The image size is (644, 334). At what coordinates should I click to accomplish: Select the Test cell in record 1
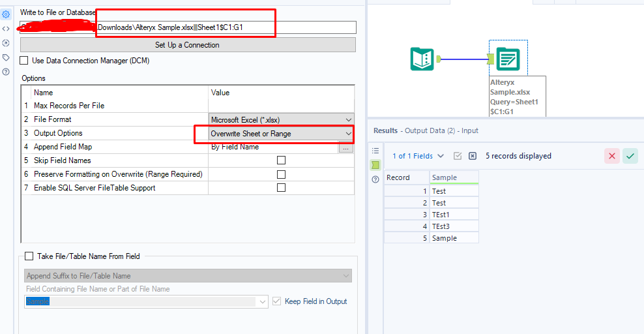click(454, 191)
